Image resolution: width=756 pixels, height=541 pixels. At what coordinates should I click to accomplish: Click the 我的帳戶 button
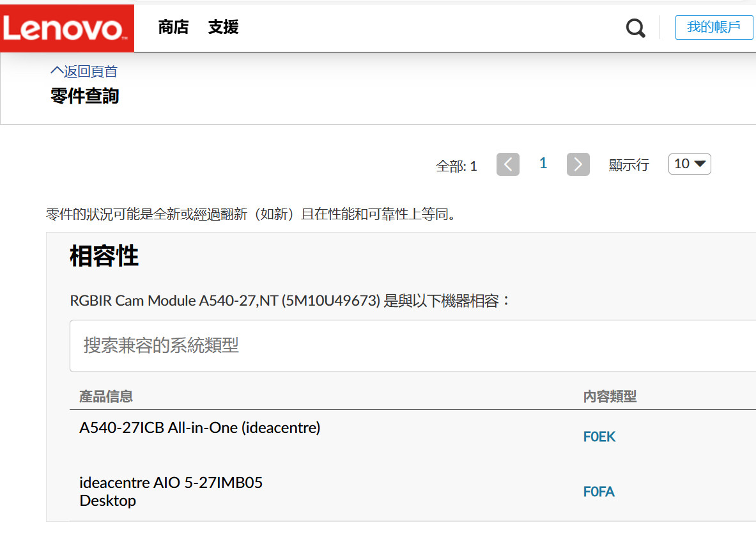click(714, 27)
